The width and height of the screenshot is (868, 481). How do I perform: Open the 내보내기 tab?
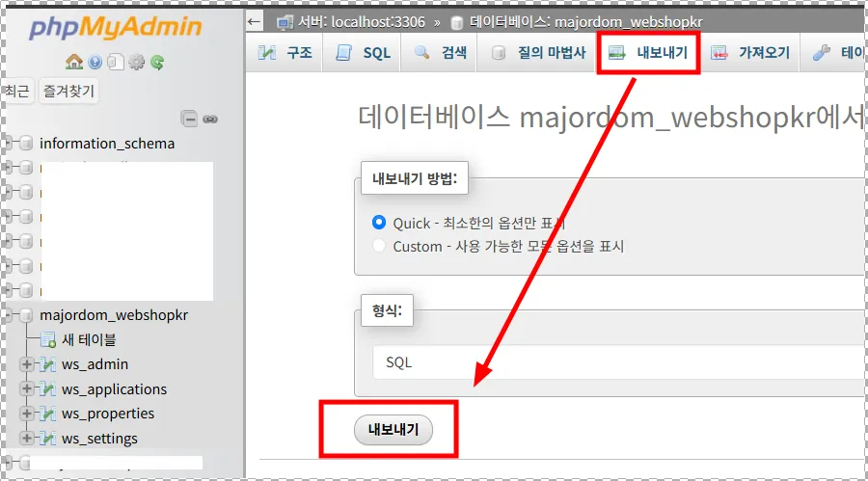tap(648, 53)
